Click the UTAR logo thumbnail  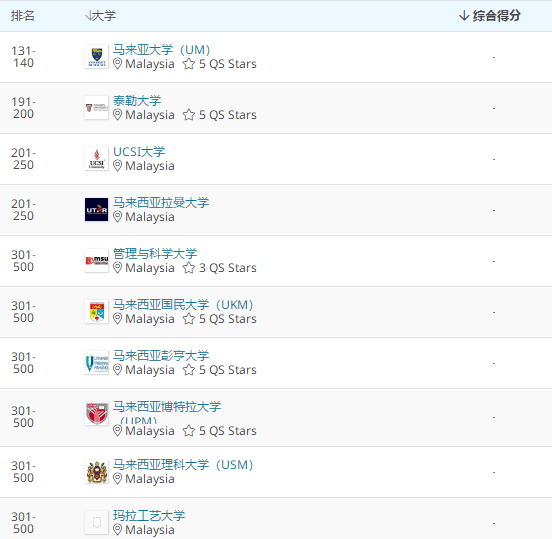(x=96, y=210)
